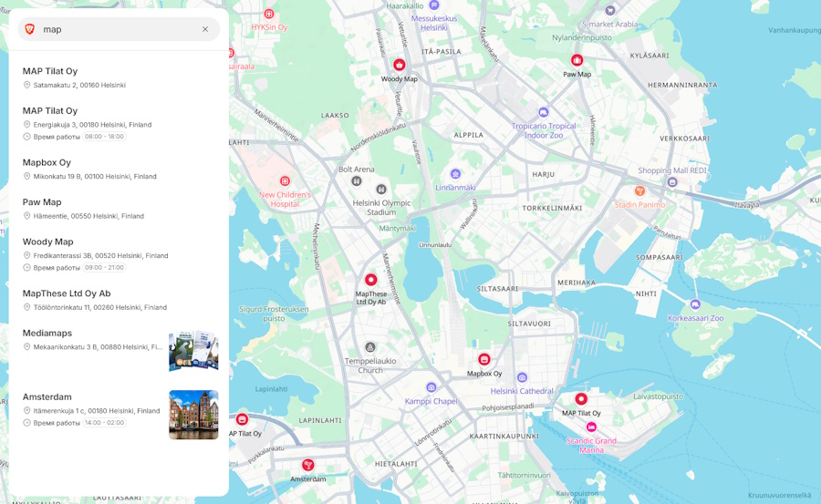Click the Linnanmäki amusement park icon
This screenshot has height=504, width=821.
[x=455, y=174]
